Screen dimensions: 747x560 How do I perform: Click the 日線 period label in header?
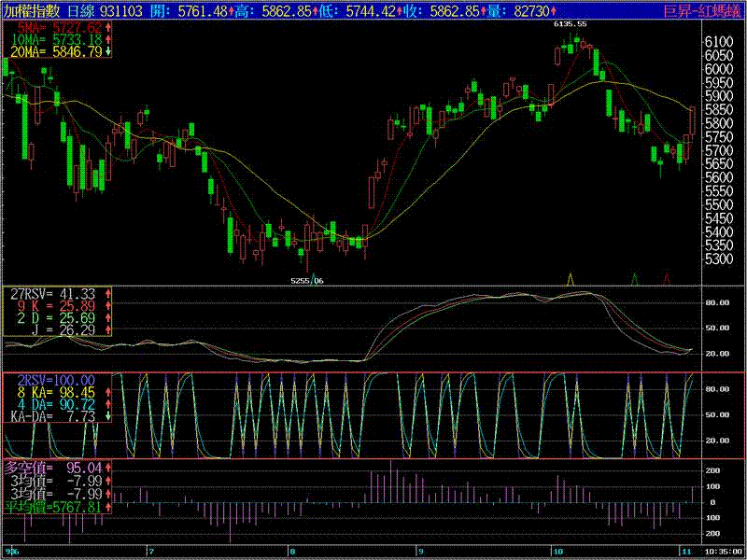[81, 10]
